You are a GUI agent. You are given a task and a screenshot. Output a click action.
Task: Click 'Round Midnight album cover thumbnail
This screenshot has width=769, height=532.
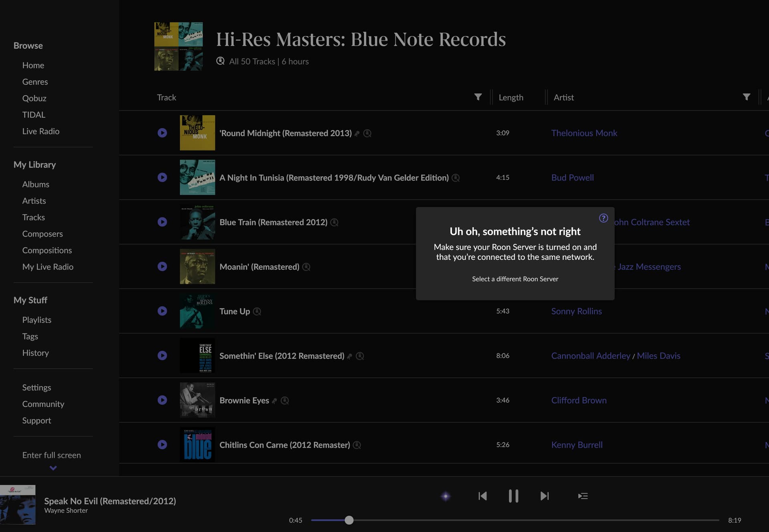[197, 133]
